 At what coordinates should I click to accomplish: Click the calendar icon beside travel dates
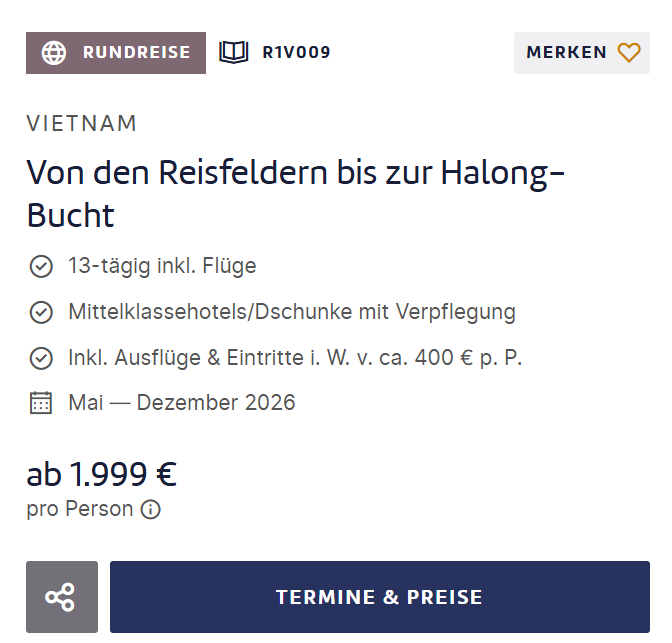(41, 403)
